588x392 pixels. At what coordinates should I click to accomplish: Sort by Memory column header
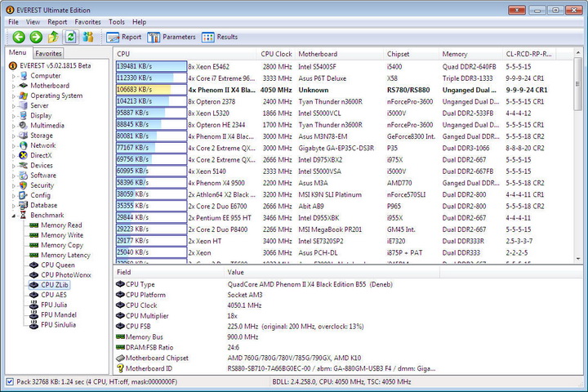point(470,54)
